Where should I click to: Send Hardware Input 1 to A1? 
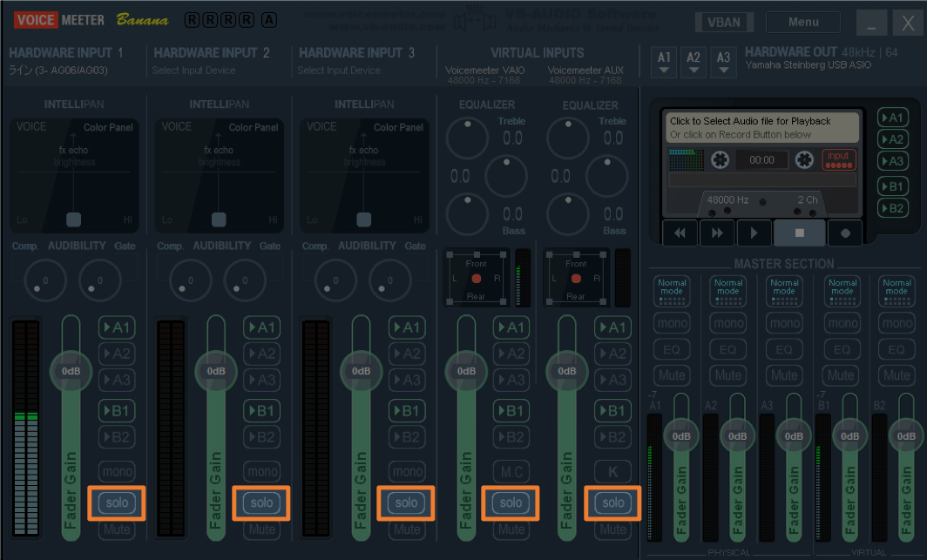117,327
